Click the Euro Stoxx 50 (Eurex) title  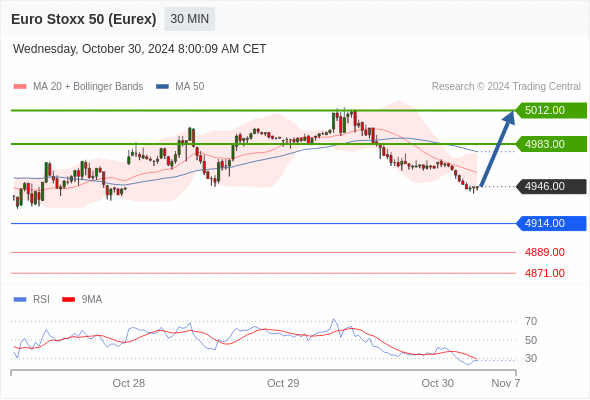click(84, 19)
